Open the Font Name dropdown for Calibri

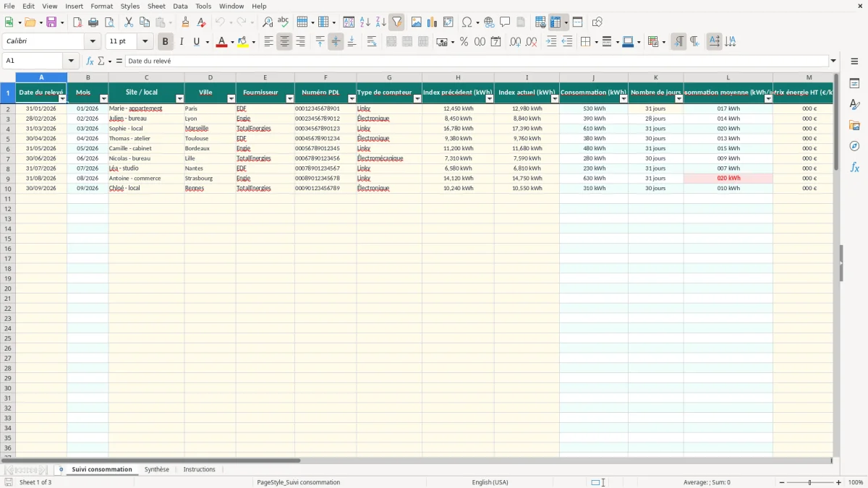pos(93,42)
